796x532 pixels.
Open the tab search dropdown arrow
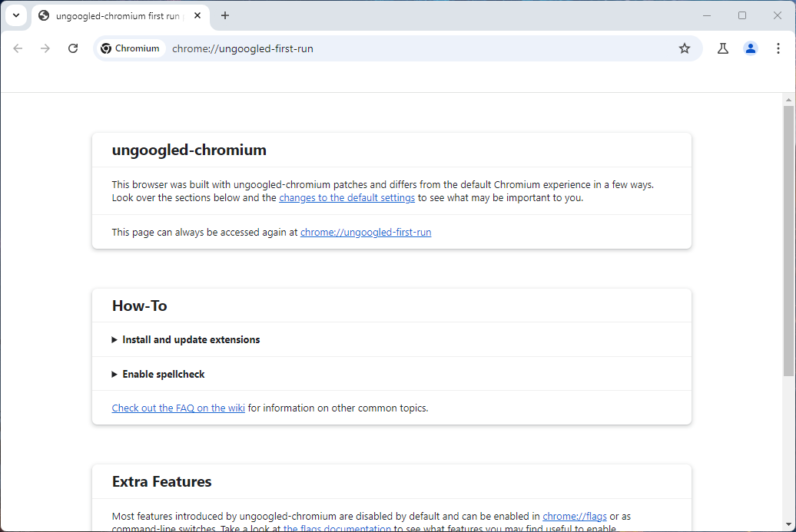15,15
